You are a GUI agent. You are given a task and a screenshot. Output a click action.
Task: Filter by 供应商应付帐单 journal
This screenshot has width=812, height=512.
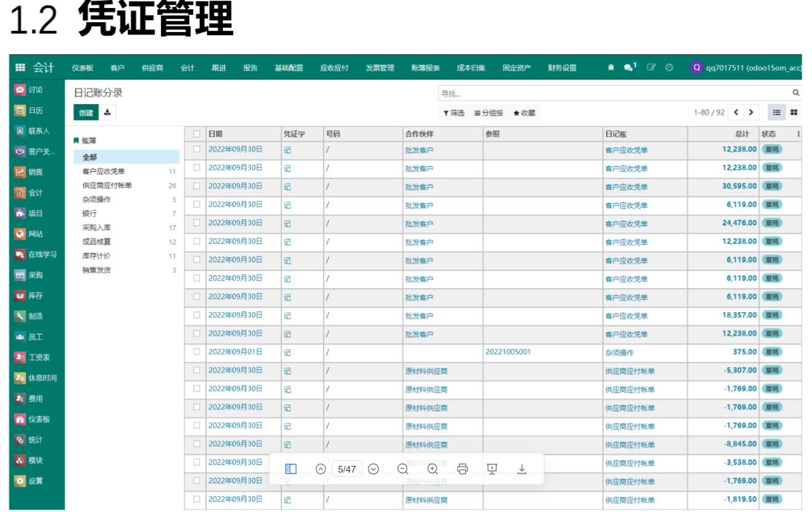tap(107, 185)
